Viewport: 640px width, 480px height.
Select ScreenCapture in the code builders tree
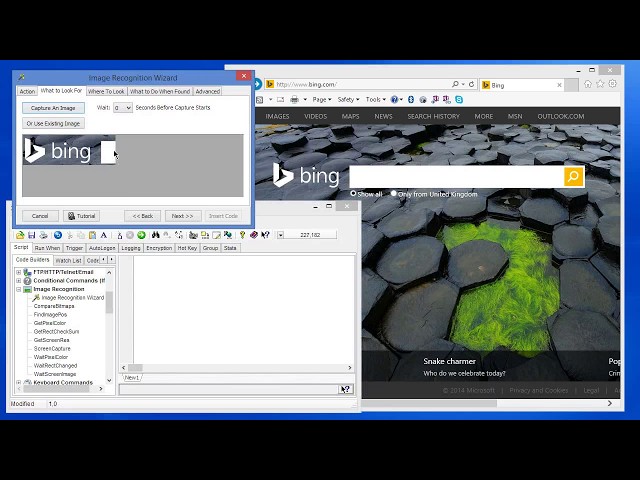[x=52, y=349]
